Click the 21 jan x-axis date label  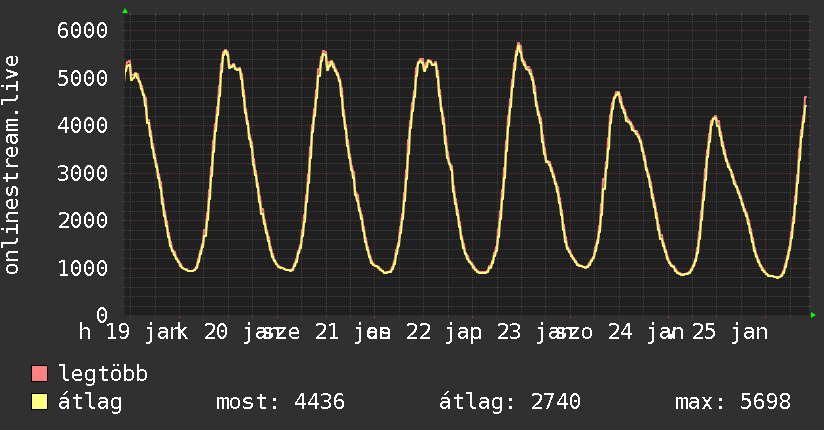coord(352,332)
